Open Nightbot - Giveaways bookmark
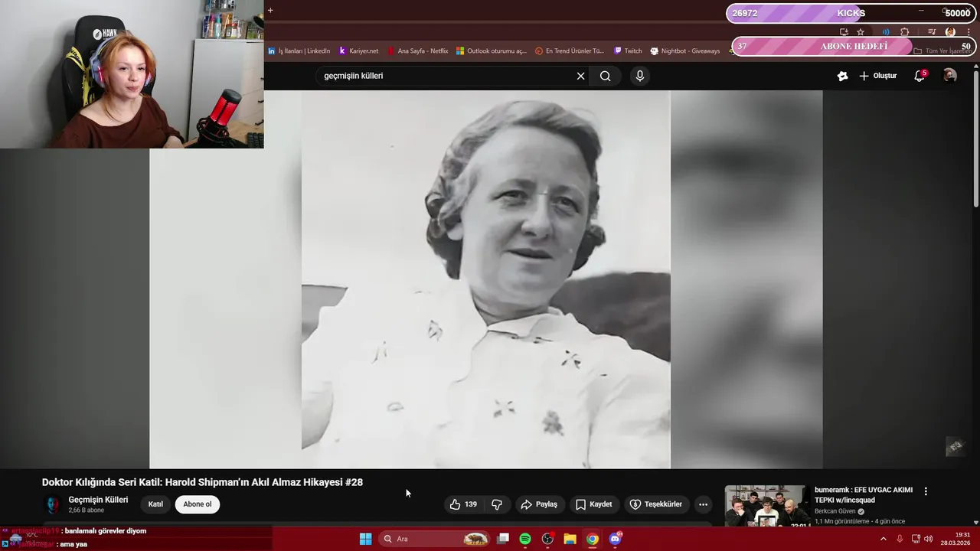980x551 pixels. 685,51
